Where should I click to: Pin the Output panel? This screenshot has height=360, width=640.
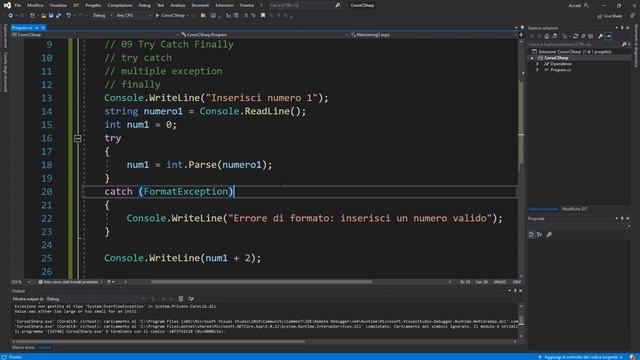[515, 291]
